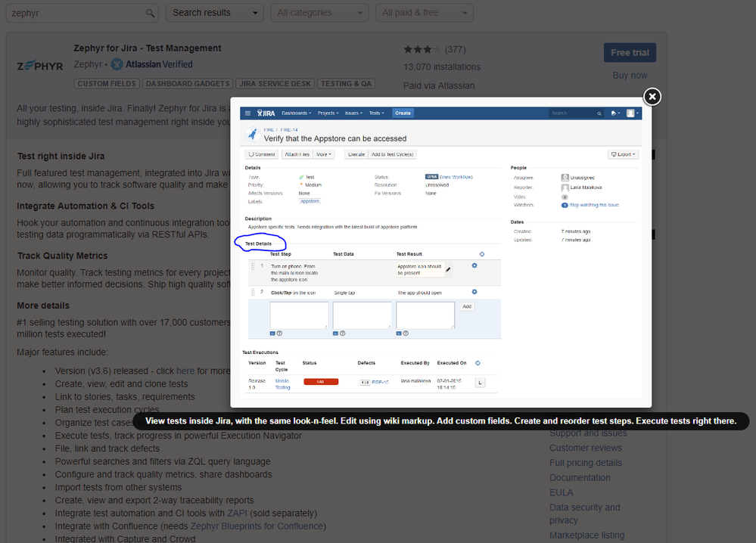Image resolution: width=756 pixels, height=543 pixels.
Task: Open the Search results dropdown
Action: 215,13
